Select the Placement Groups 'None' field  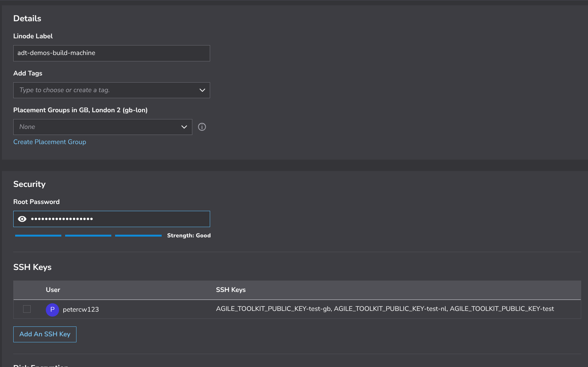pyautogui.click(x=95, y=127)
